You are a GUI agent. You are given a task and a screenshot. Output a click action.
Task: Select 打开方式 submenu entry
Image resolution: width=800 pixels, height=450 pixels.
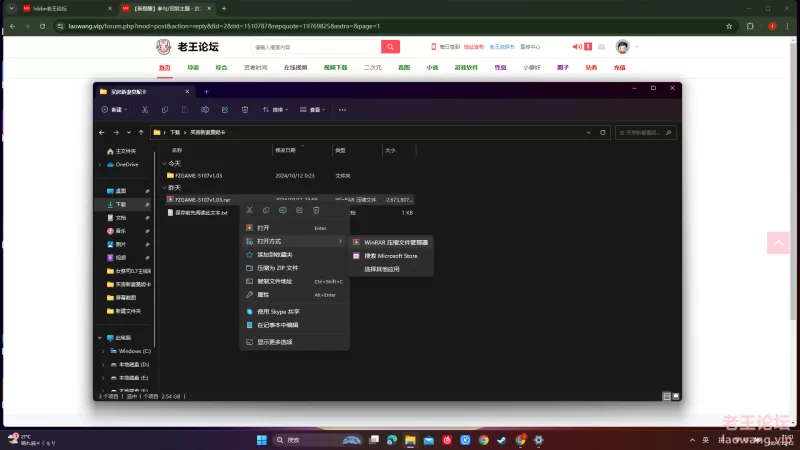294,241
